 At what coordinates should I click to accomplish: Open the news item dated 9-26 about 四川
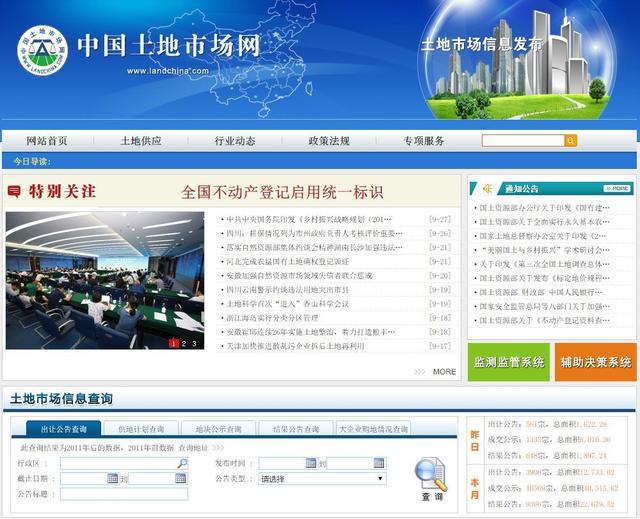click(314, 233)
